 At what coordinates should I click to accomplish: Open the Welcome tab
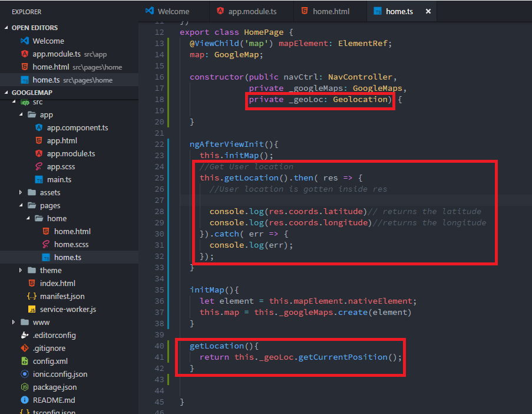173,10
